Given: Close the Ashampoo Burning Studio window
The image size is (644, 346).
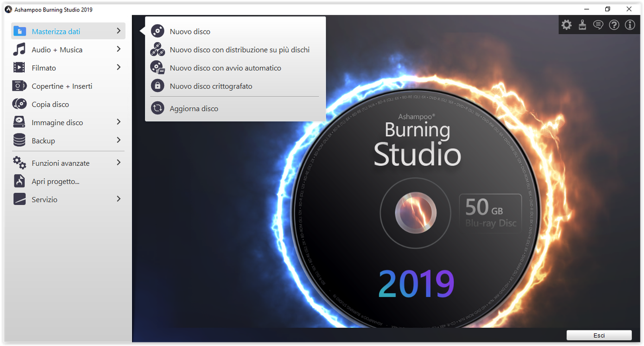Looking at the screenshot, I should (629, 9).
